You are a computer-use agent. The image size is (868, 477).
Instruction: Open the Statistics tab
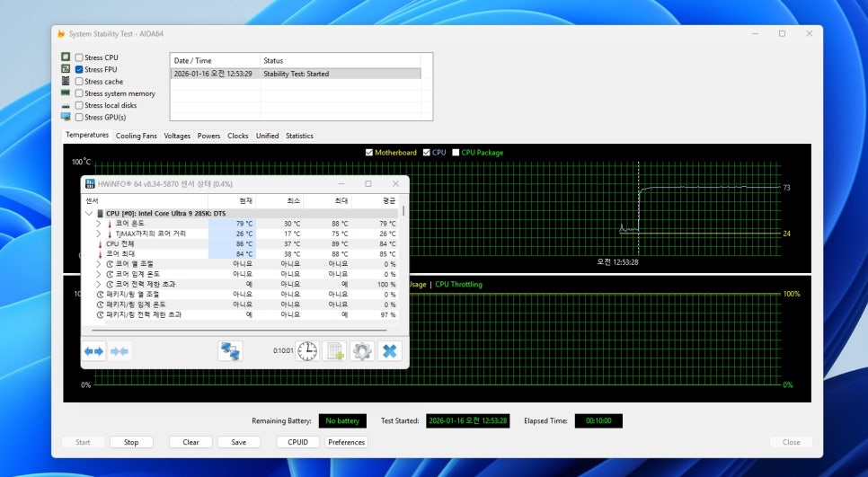point(299,136)
